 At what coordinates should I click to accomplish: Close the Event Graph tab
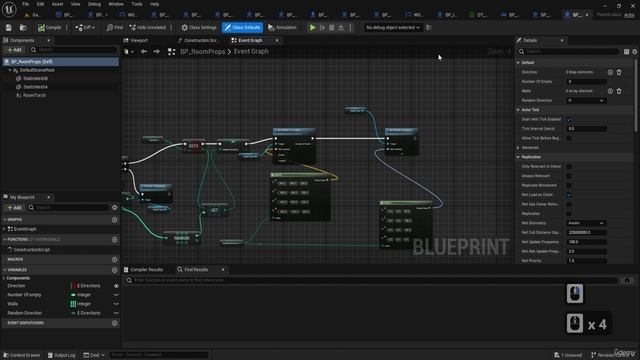pyautogui.click(x=277, y=40)
